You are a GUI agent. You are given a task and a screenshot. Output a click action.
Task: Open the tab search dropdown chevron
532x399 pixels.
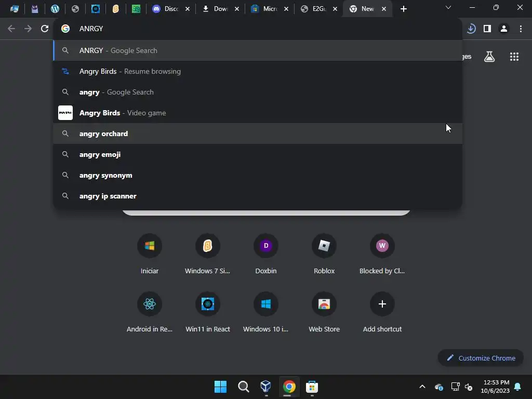point(448,7)
